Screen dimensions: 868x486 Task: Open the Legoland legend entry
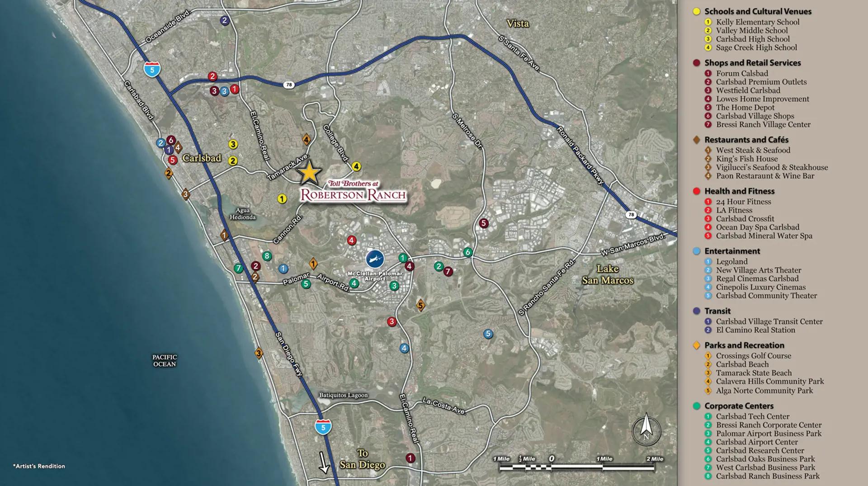731,261
